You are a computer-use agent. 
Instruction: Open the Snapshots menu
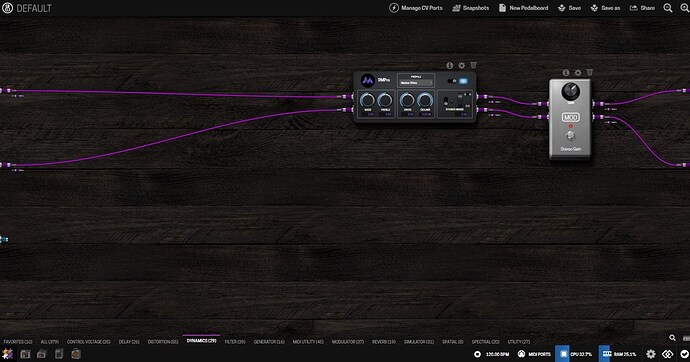471,8
